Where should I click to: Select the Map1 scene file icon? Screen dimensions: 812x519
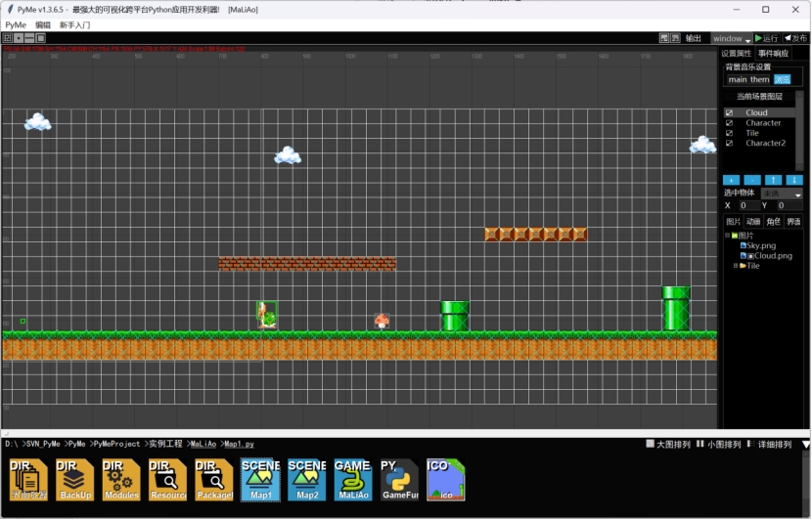[x=260, y=480]
